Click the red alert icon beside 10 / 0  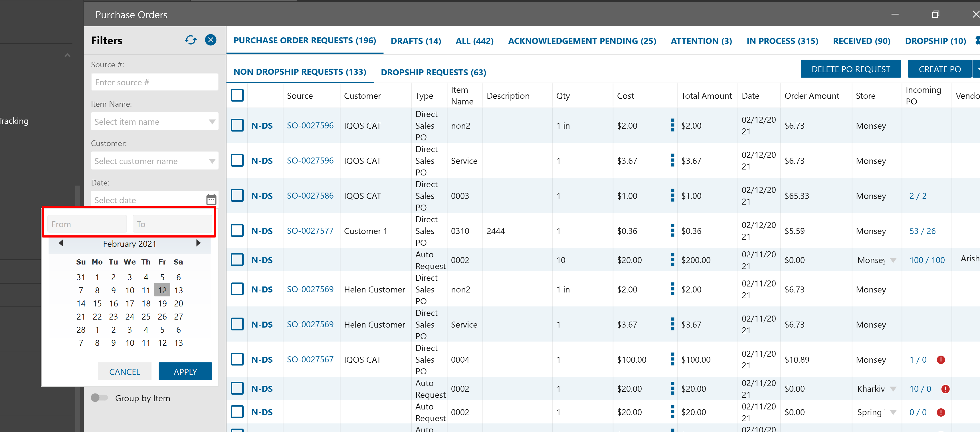[945, 389]
